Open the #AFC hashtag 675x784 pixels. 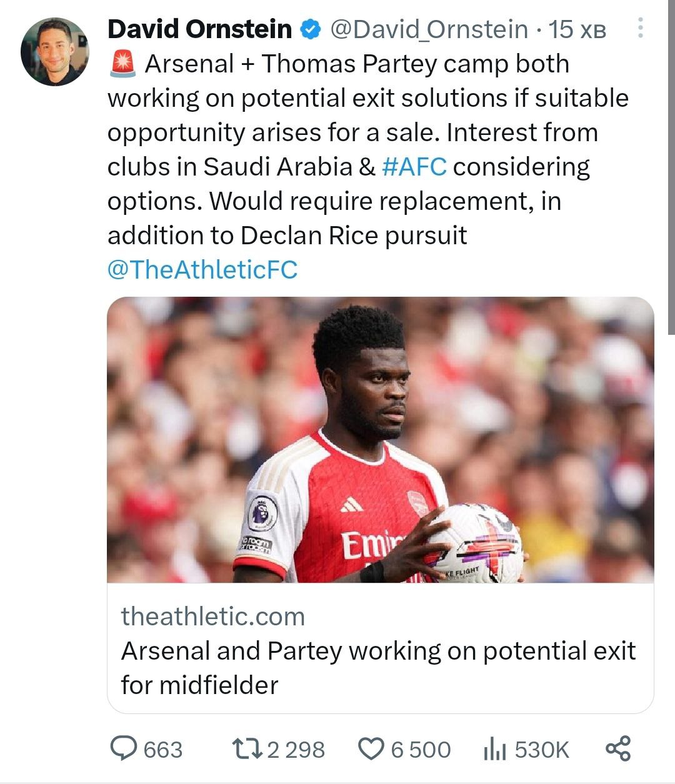pyautogui.click(x=414, y=167)
